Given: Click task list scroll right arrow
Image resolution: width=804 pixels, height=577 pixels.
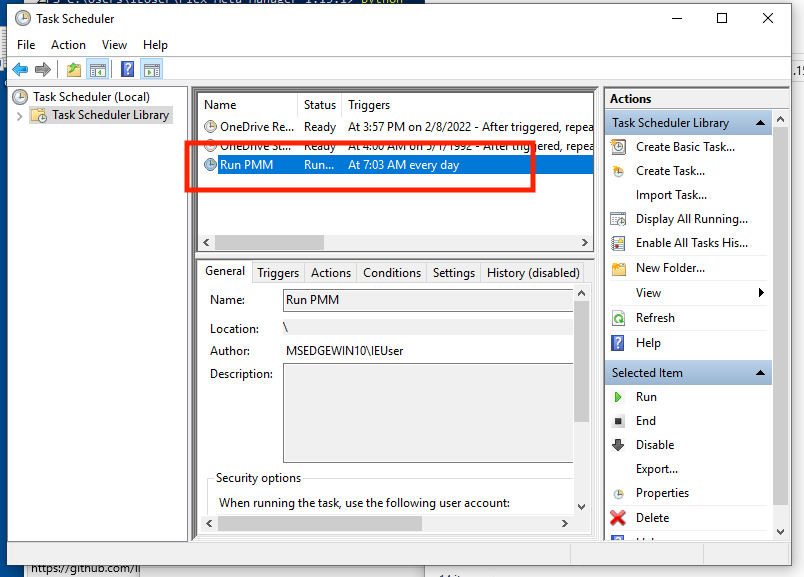Looking at the screenshot, I should point(585,243).
